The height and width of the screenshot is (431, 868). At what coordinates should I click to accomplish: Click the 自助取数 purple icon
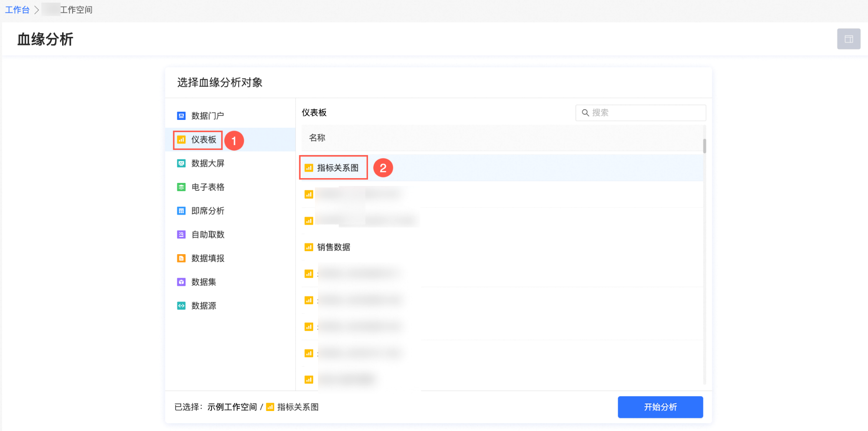(x=181, y=235)
